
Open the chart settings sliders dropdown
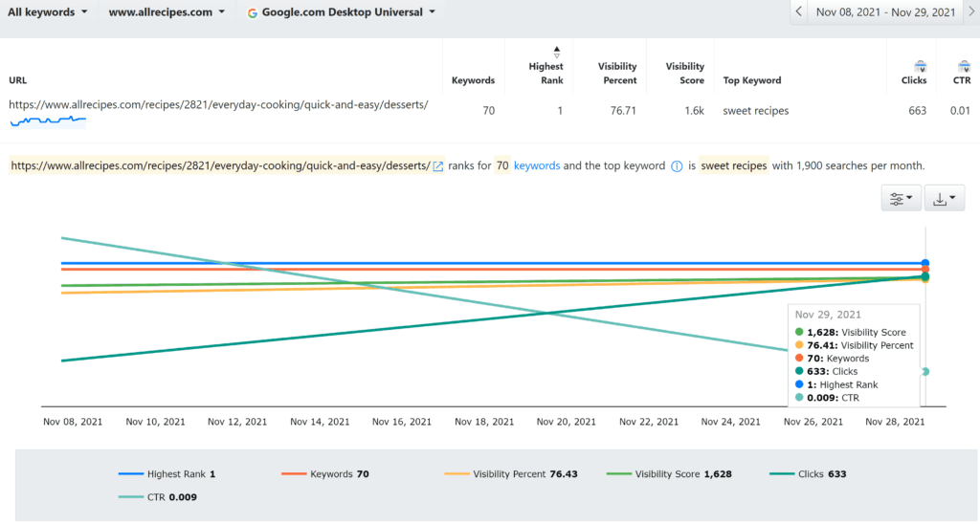click(901, 199)
